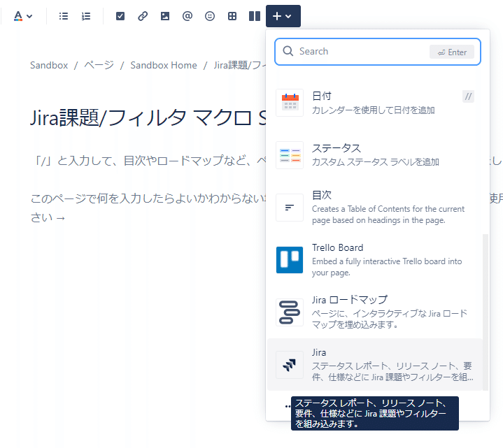Add a column layout
Image resolution: width=503 pixels, height=448 pixels.
click(x=255, y=16)
